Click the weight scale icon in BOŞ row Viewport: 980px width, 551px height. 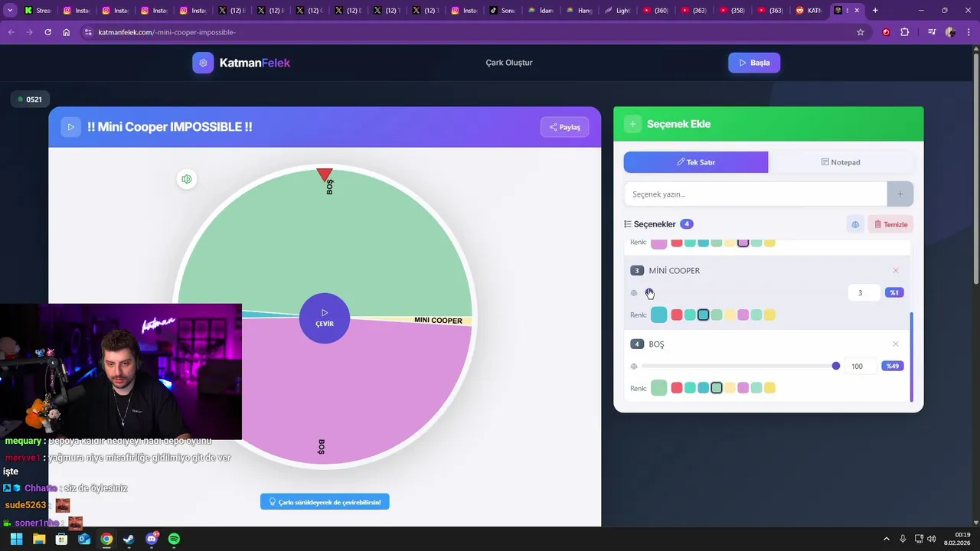(x=634, y=367)
